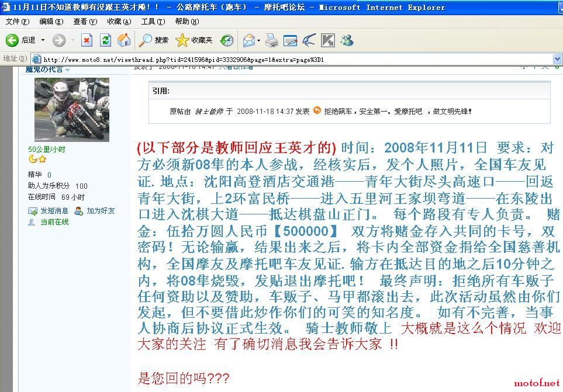Click the motorcycle rider avatar image
This screenshot has width=563, height=392.
(72, 109)
